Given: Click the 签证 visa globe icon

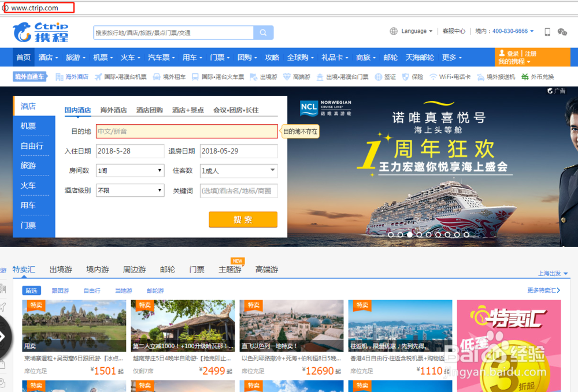Looking at the screenshot, I should pos(378,77).
